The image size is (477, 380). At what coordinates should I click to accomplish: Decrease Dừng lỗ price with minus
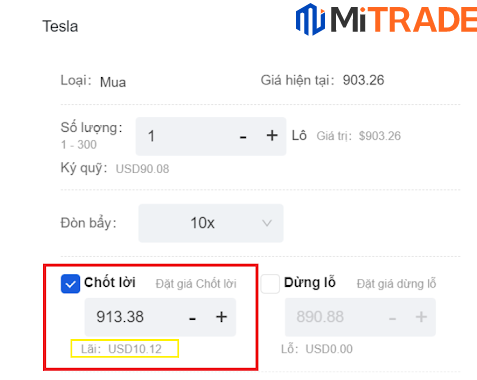click(x=393, y=318)
